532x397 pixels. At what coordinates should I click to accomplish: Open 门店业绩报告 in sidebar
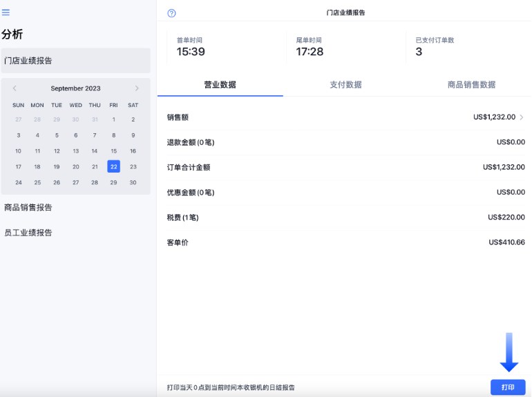(75, 61)
